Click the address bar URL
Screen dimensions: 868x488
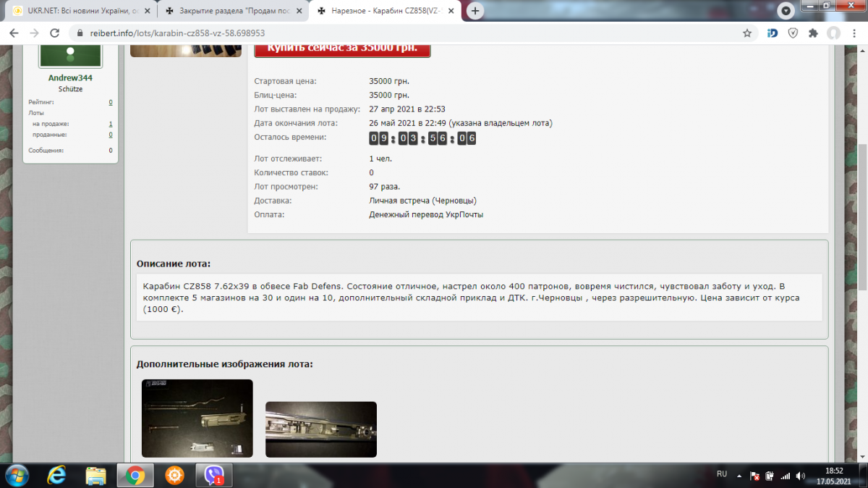[x=177, y=33]
